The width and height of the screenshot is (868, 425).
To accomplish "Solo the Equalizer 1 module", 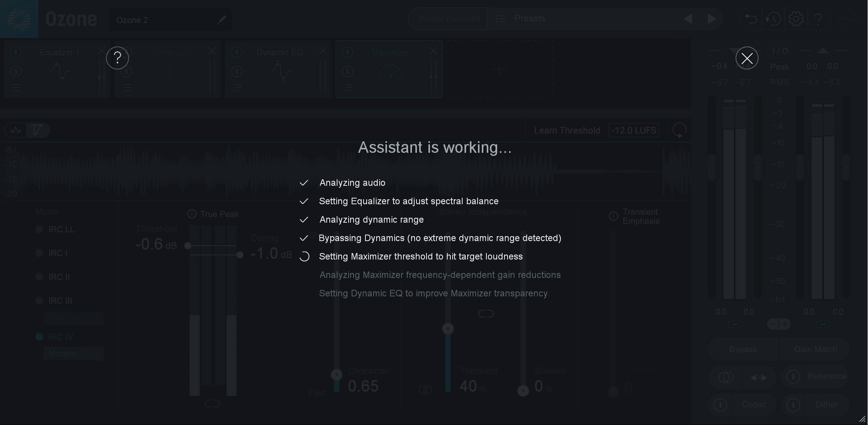I will point(16,71).
